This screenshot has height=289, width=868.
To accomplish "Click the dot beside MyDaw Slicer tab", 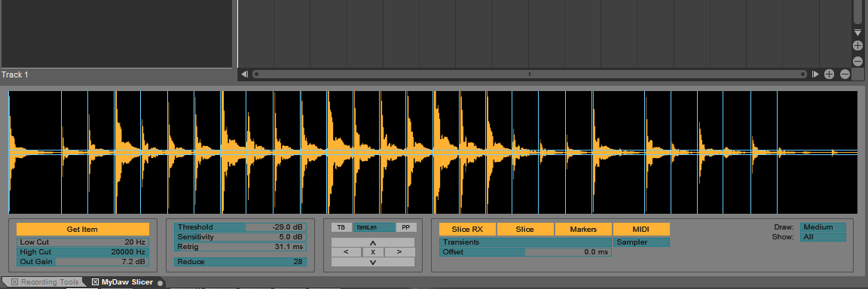I will click(x=160, y=283).
